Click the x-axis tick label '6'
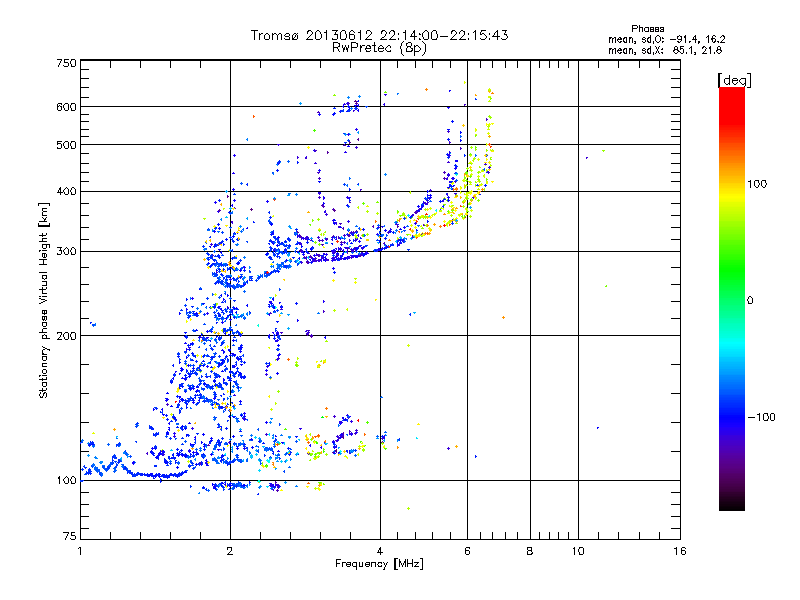This screenshot has height=600, width=800. (467, 551)
